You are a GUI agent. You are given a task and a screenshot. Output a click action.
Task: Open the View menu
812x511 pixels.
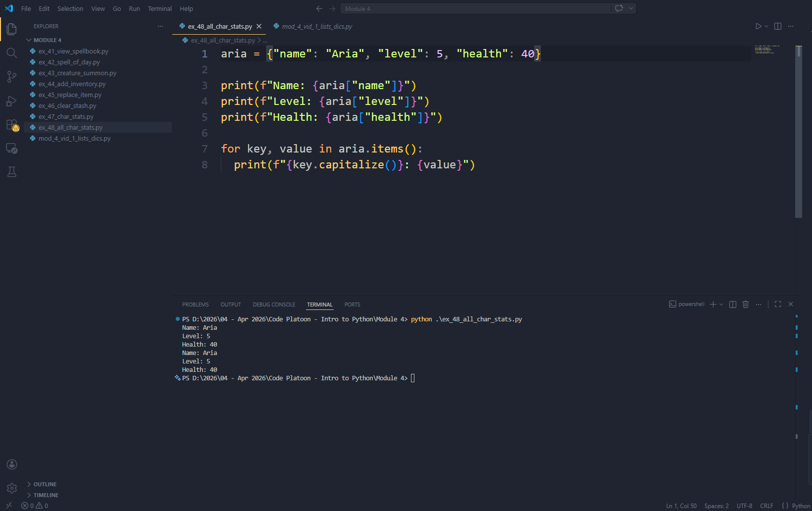(98, 8)
